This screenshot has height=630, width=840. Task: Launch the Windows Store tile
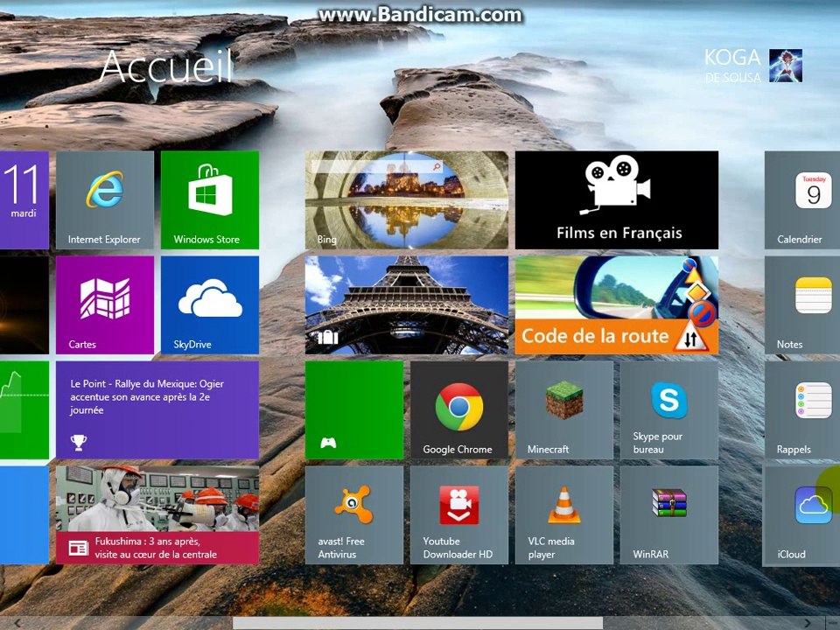point(209,199)
